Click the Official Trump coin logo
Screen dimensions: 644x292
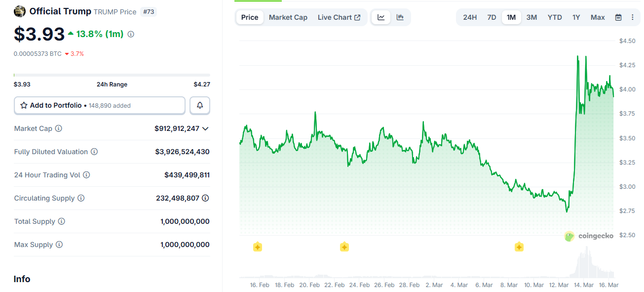pos(19,11)
